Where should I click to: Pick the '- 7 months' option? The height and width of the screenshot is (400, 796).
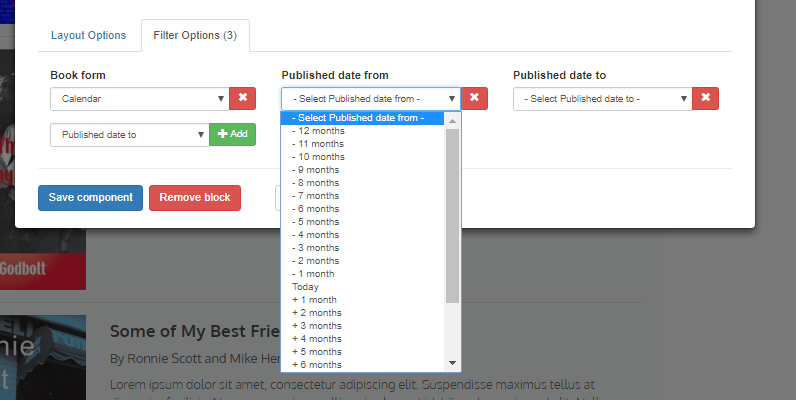[x=362, y=196]
